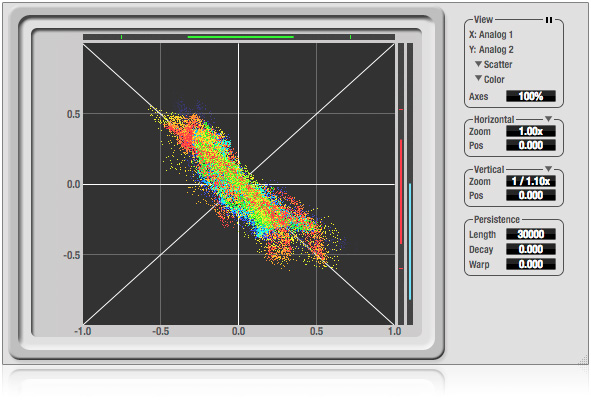Click the Persistence Warp value field
The width and height of the screenshot is (591, 407).
coord(530,264)
